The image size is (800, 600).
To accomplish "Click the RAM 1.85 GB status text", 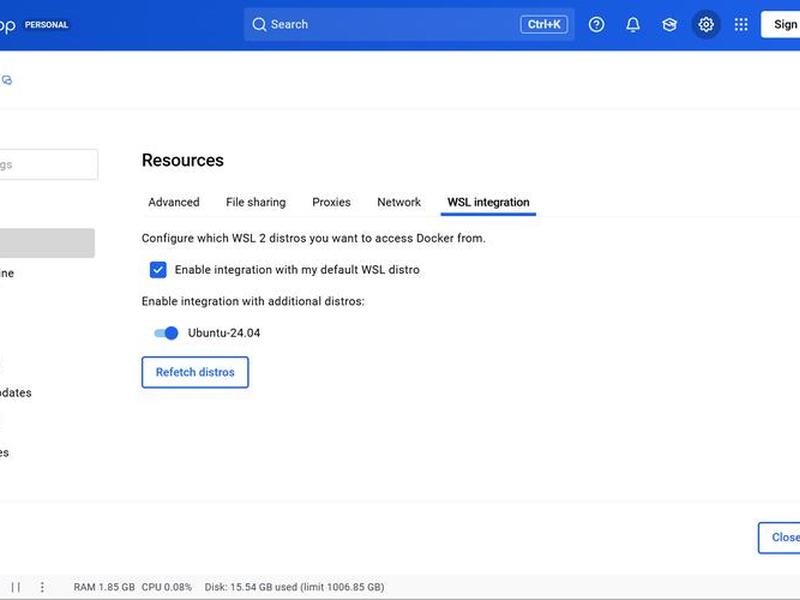I will [x=104, y=587].
